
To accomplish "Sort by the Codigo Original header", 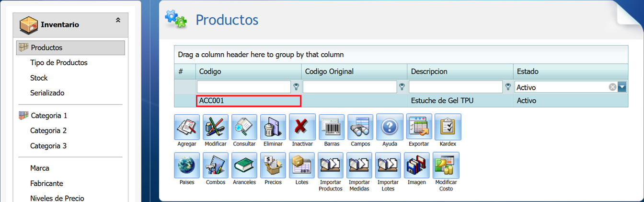I will tap(354, 71).
